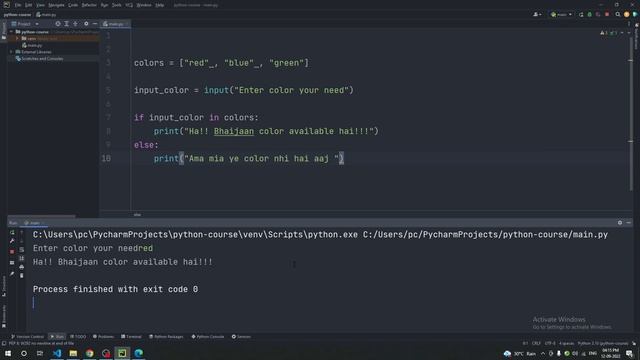This screenshot has height=360, width=640.
Task: Open the Code menu
Action: pos(73,5)
